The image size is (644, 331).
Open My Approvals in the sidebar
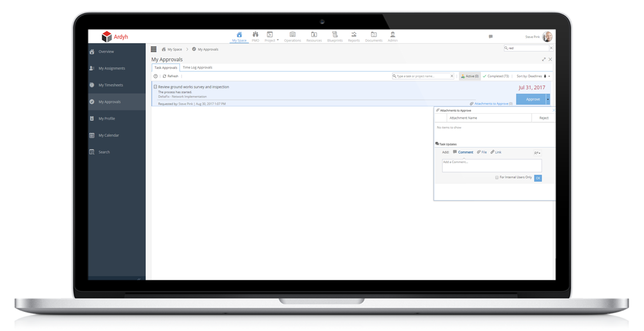[117, 102]
